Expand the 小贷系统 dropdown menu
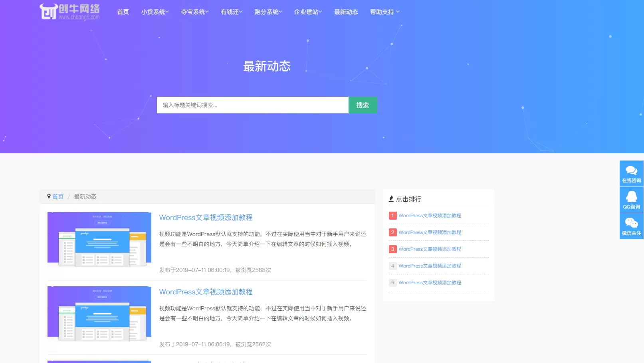Viewport: 644px width, 363px height. coord(155,12)
